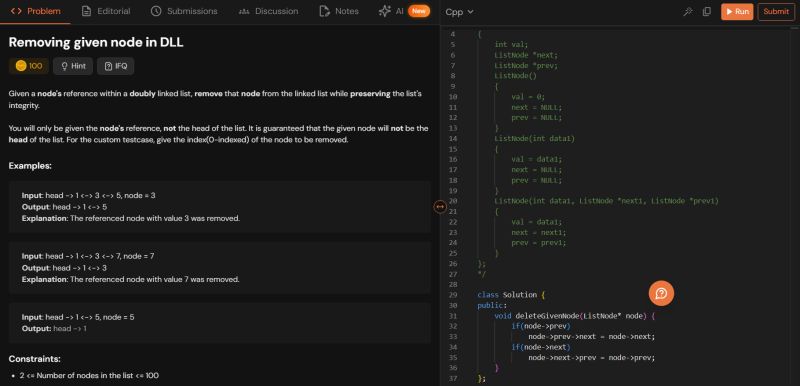Screen dimensions: 800x386
Task: Click the magic wand format code icon
Action: click(687, 12)
